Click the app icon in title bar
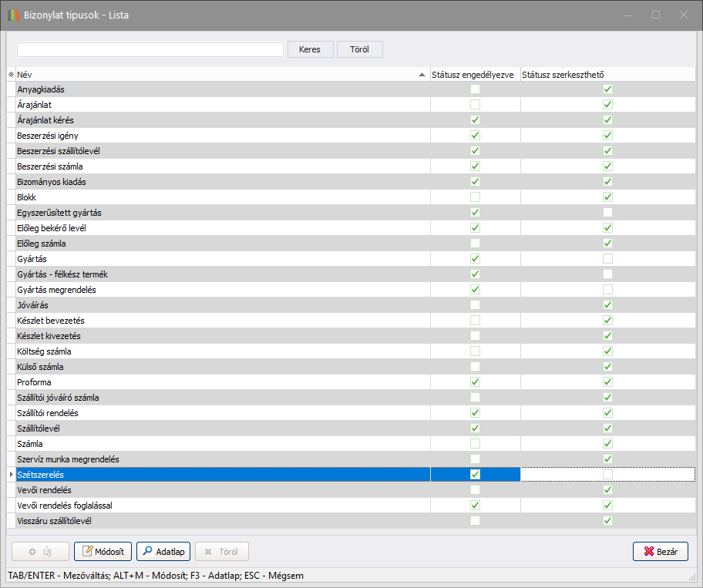 point(13,15)
